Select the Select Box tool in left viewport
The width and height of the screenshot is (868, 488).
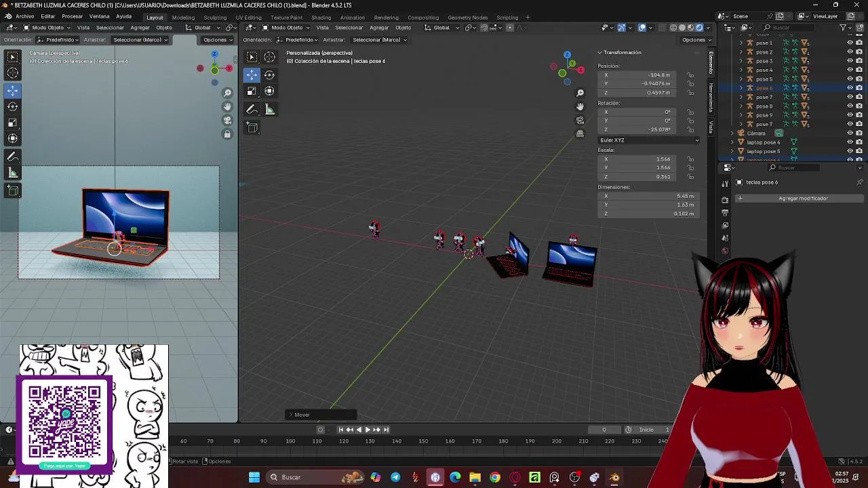tap(13, 57)
